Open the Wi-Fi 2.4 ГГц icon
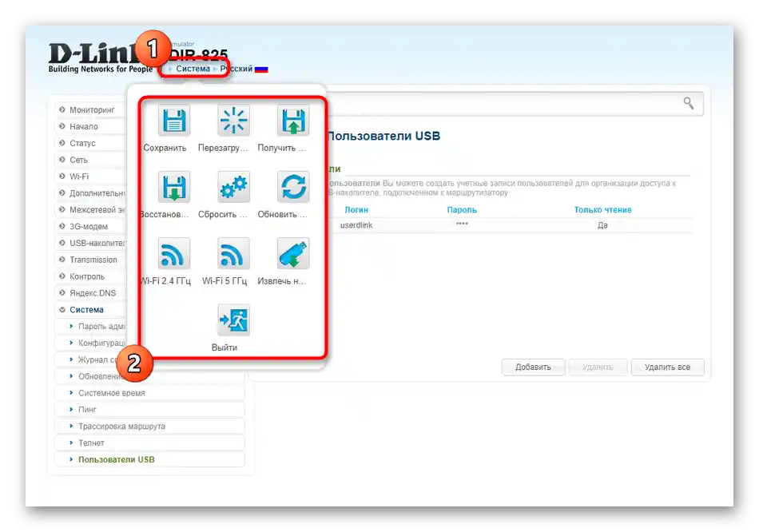Screen dimensions: 759x532 tap(174, 253)
